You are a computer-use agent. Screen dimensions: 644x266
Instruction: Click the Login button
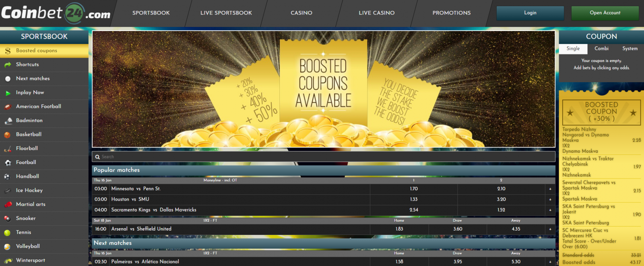tap(530, 13)
